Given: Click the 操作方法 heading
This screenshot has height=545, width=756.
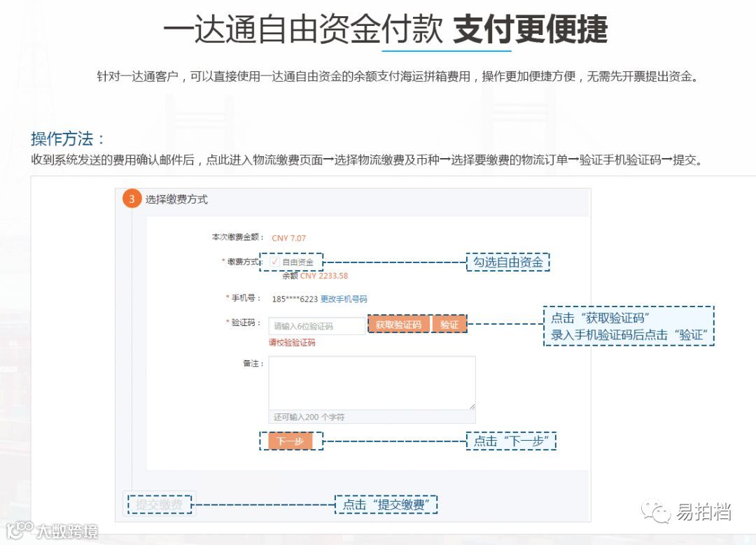Looking at the screenshot, I should (x=67, y=139).
